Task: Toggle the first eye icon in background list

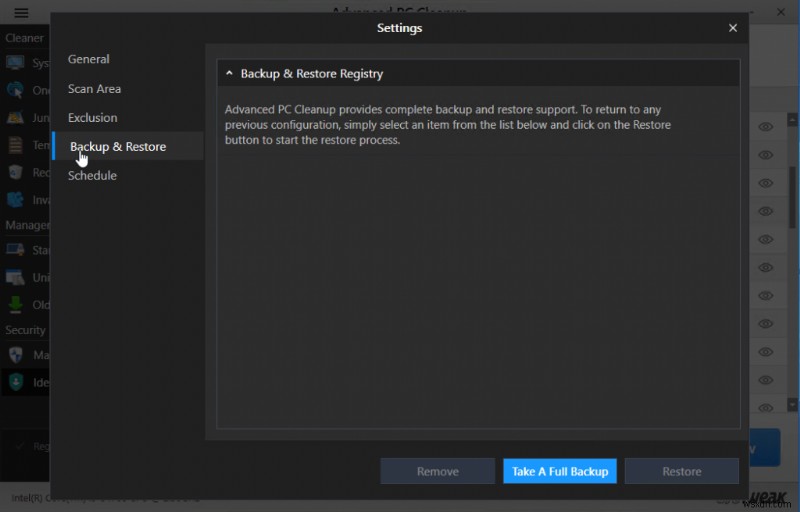Action: pyautogui.click(x=765, y=126)
